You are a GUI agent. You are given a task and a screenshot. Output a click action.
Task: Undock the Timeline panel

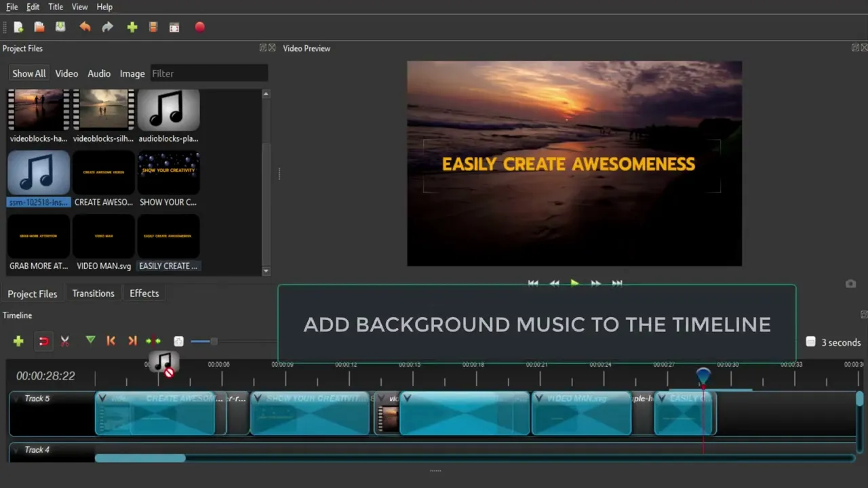tap(864, 314)
